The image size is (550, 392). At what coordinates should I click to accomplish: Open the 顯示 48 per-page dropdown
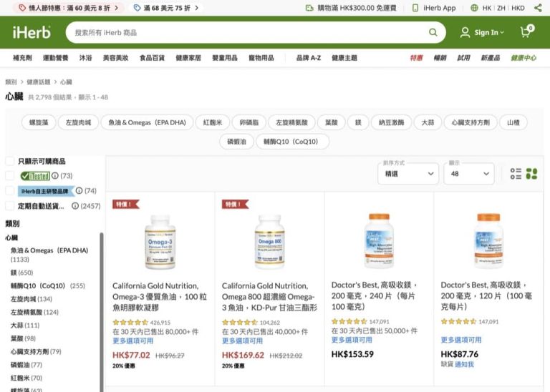tap(469, 173)
